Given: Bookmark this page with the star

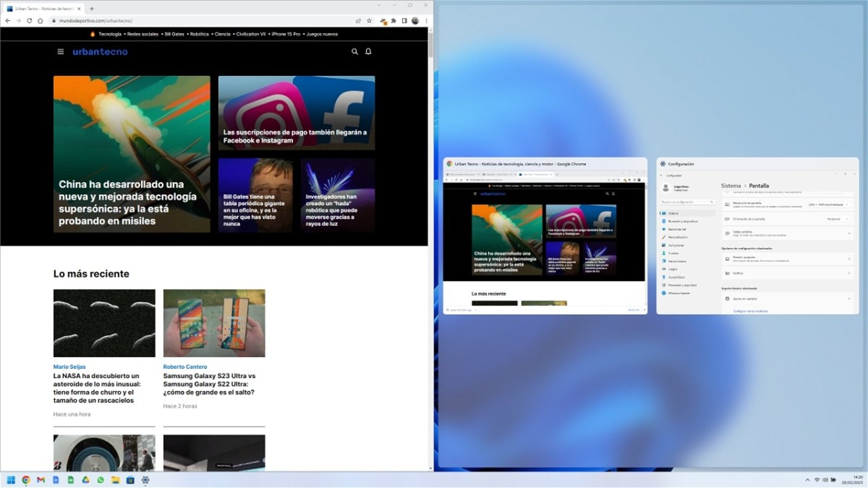Looking at the screenshot, I should pyautogui.click(x=369, y=20).
